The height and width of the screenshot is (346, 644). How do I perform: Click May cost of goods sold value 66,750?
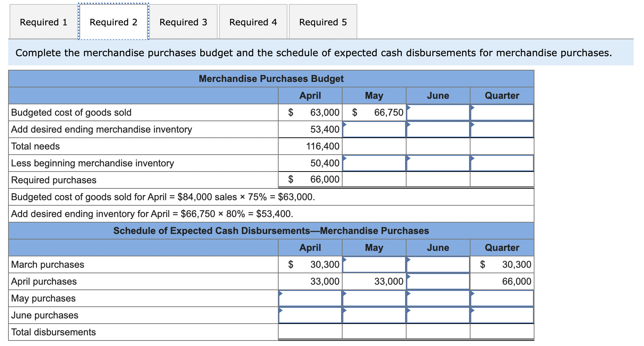389,112
